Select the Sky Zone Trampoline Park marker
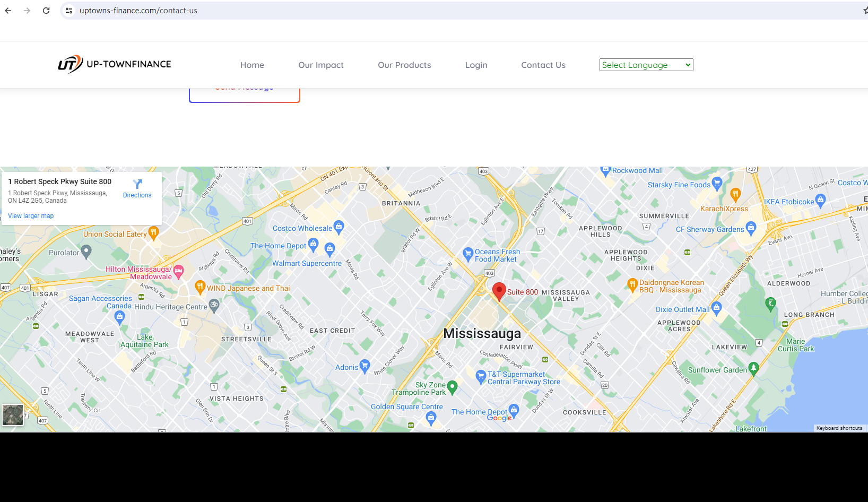The height and width of the screenshot is (502, 868). 453,387
